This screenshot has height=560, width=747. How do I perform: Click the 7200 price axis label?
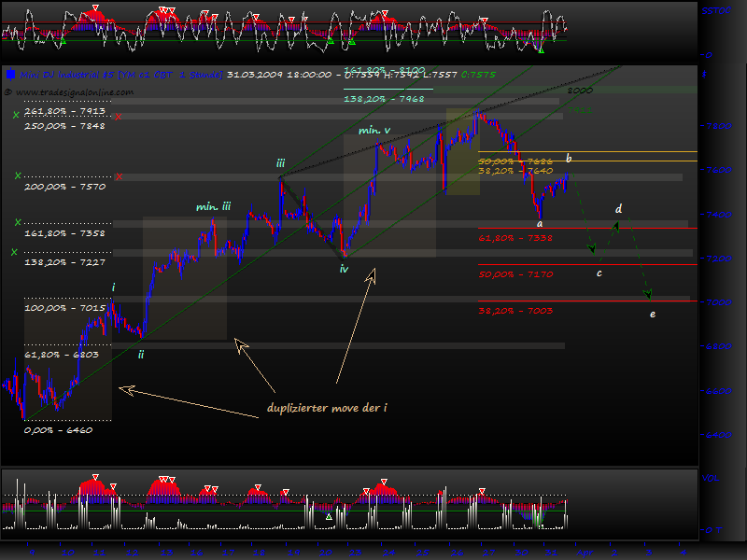click(x=718, y=259)
